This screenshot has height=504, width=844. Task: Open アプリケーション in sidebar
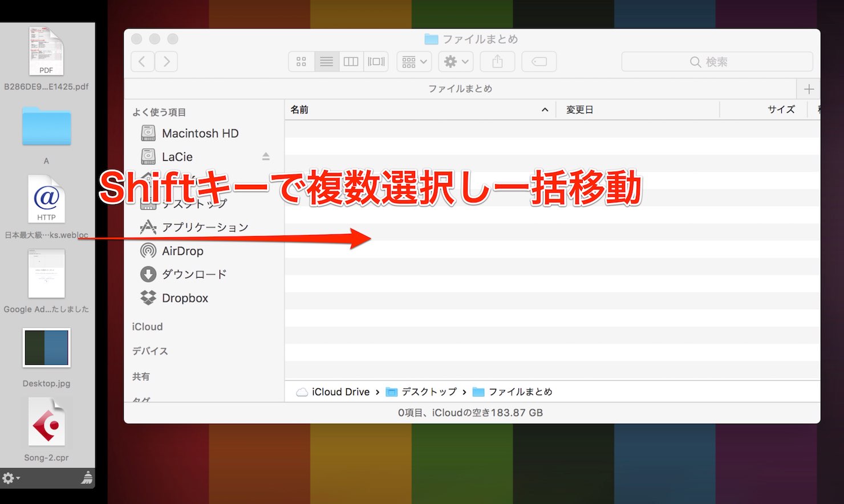coord(205,227)
